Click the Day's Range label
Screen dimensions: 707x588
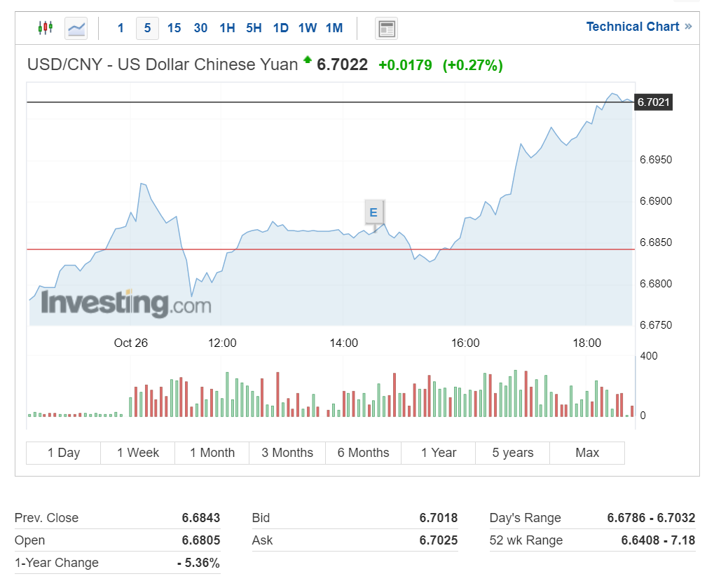(x=526, y=518)
